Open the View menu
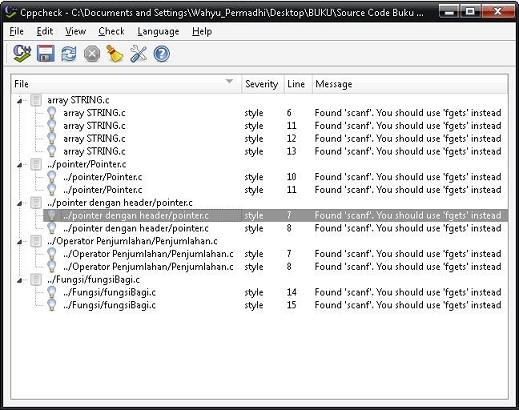This screenshot has height=410, width=519. coord(76,31)
